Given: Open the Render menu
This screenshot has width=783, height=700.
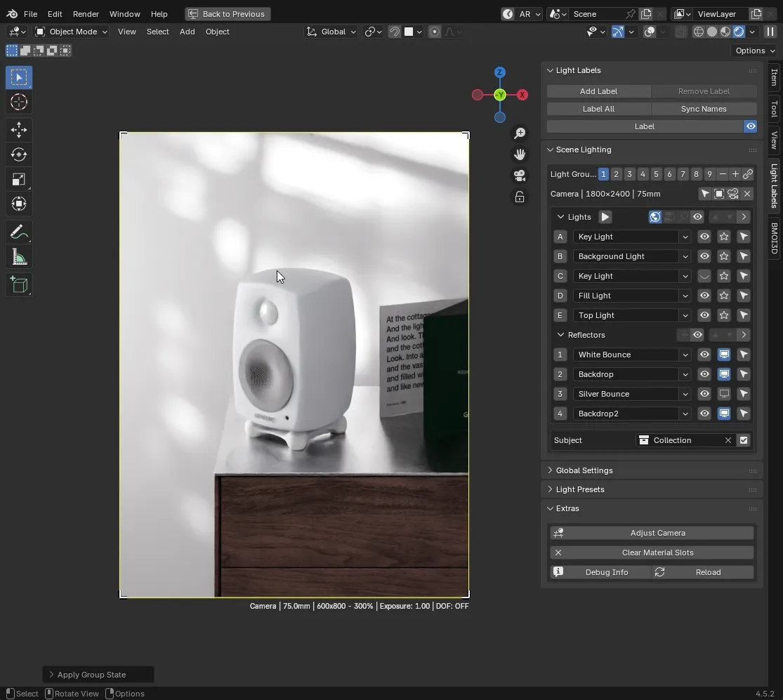Looking at the screenshot, I should pos(86,14).
